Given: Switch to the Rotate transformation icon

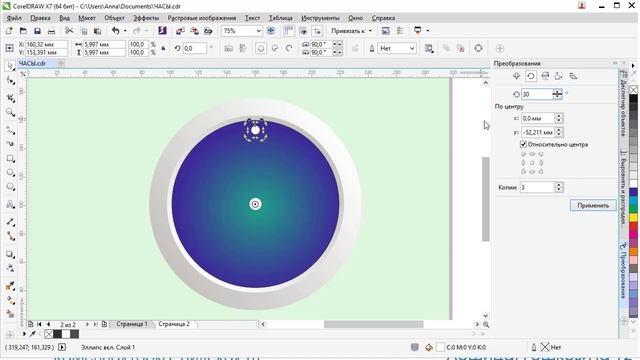Looking at the screenshot, I should tap(531, 76).
